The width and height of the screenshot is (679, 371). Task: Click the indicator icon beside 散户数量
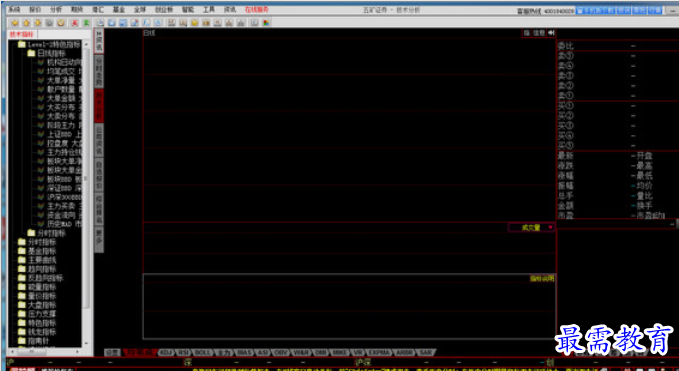(x=41, y=90)
